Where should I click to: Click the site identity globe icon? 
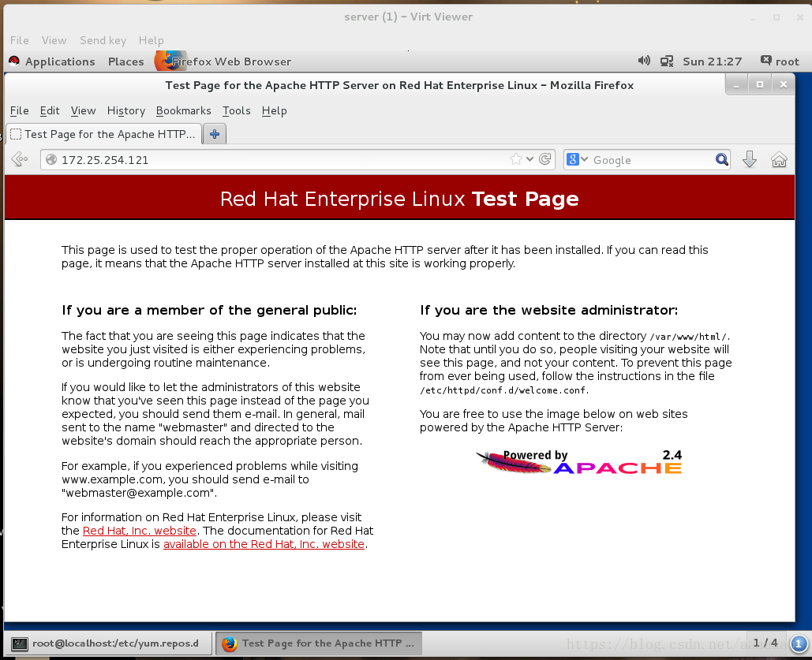tap(51, 159)
